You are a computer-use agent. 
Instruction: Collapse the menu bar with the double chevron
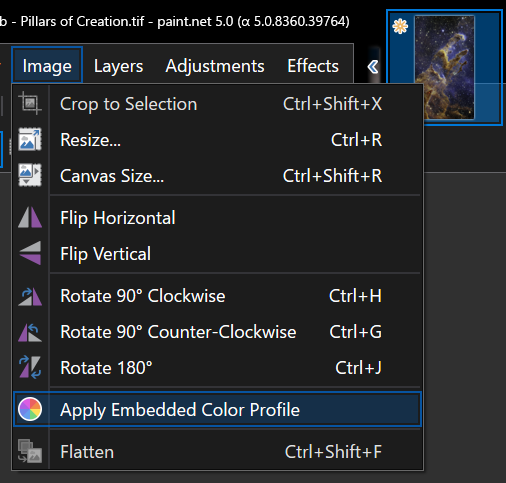(x=373, y=67)
